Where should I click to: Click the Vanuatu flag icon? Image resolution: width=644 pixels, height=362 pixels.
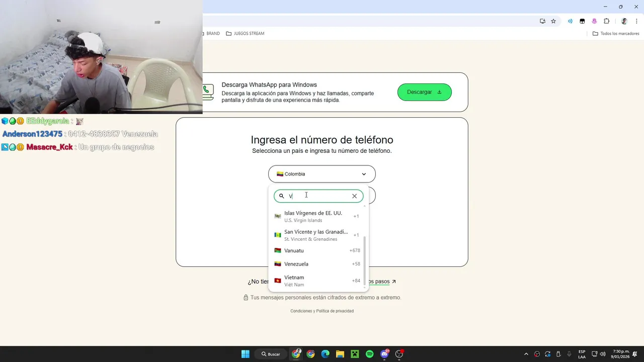[x=278, y=250]
